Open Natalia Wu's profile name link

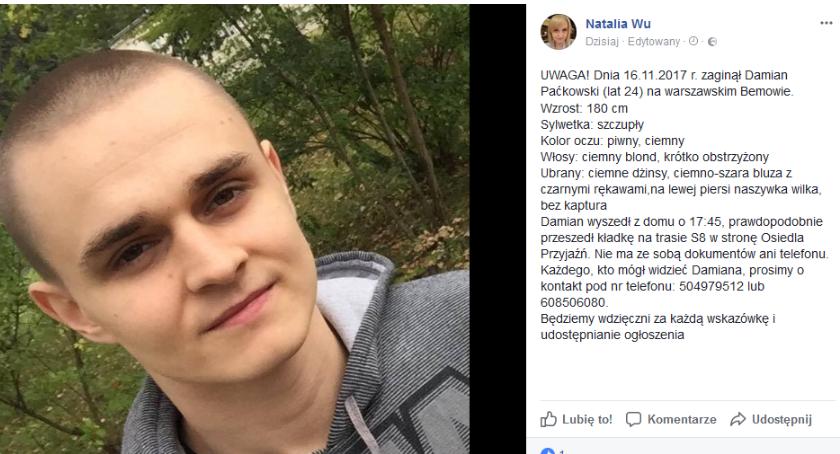618,24
